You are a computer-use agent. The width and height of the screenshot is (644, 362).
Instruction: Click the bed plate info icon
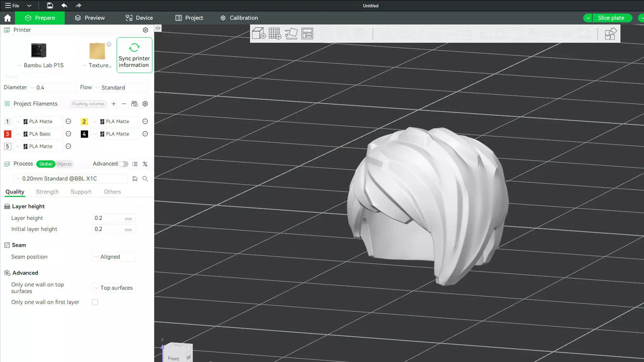coord(109,44)
